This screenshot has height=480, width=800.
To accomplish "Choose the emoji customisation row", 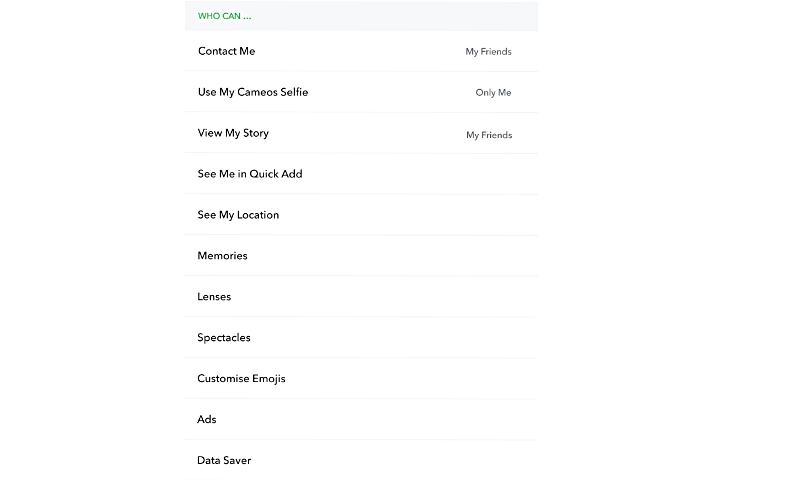I will (x=360, y=379).
